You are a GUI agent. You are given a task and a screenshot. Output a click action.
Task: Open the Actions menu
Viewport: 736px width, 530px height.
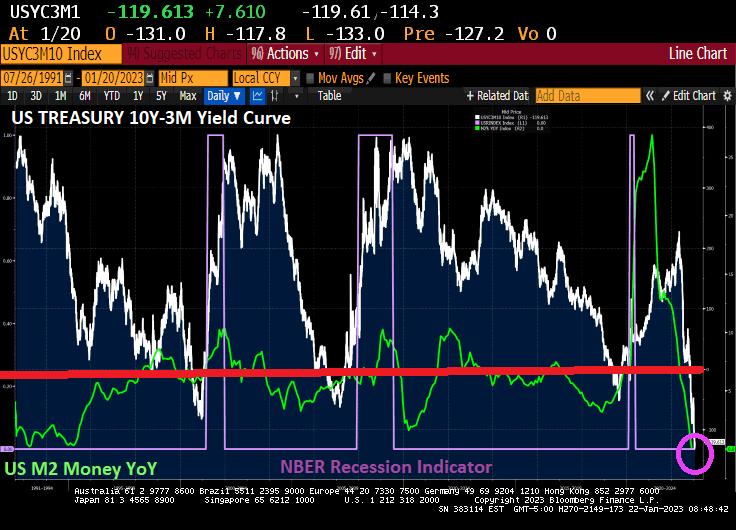point(284,53)
